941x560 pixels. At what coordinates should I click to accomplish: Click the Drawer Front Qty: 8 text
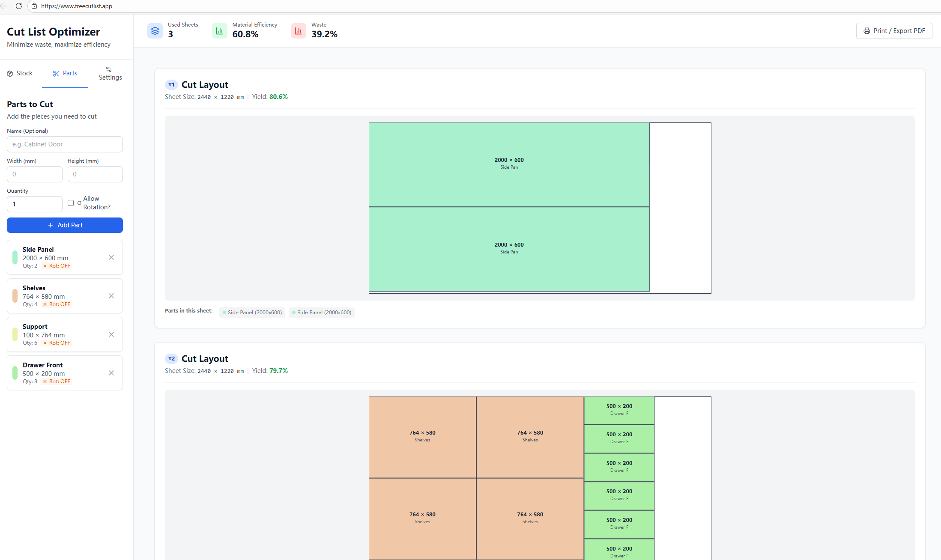coord(30,381)
